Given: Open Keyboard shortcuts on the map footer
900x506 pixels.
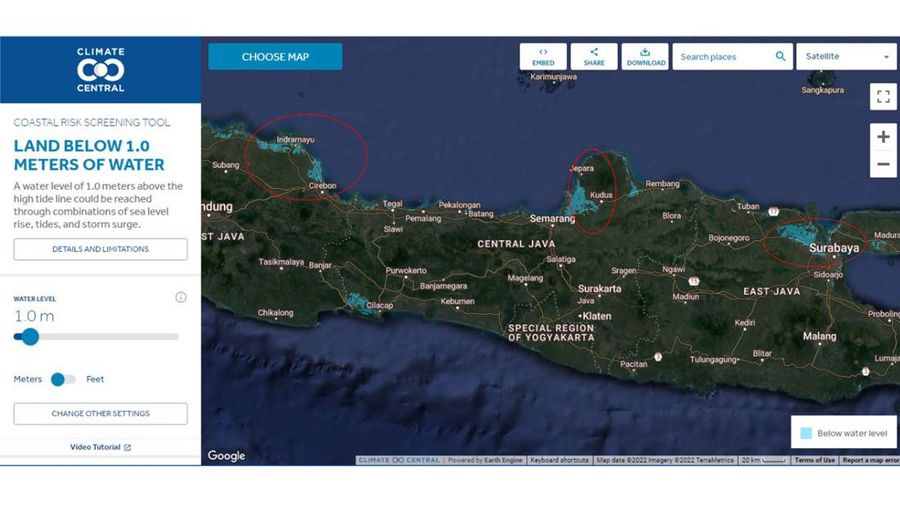Looking at the screenshot, I should (559, 460).
